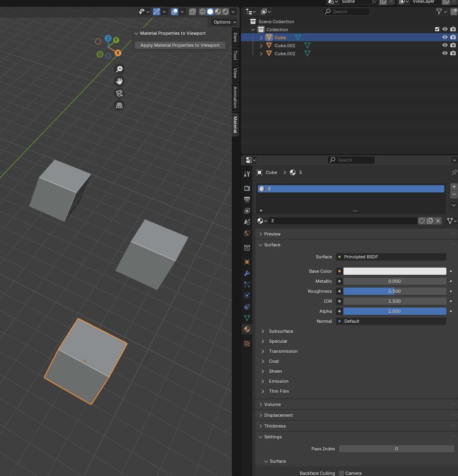Open the Options dropdown in viewport

coord(224,22)
